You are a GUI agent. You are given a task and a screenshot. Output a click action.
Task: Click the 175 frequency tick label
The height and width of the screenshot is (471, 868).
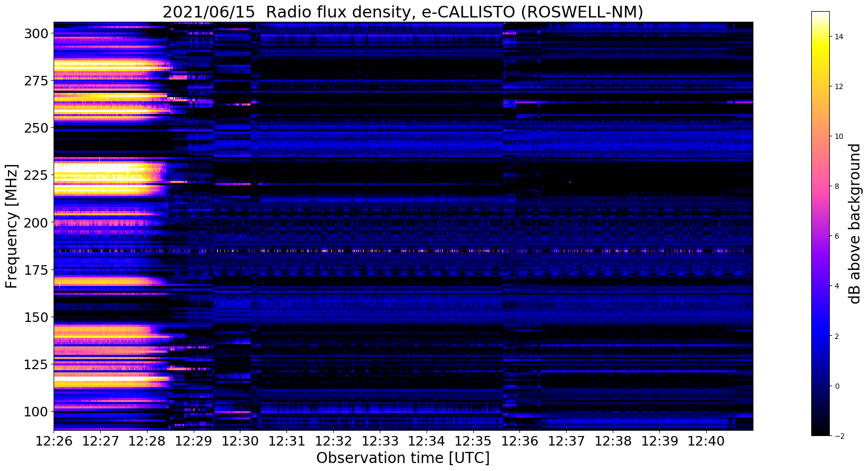point(35,269)
